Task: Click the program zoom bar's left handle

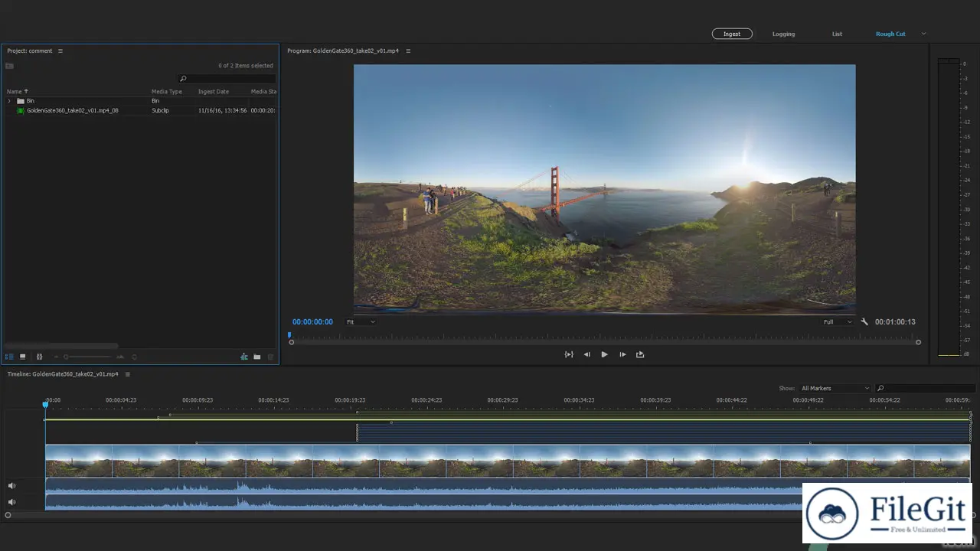Action: (x=291, y=342)
